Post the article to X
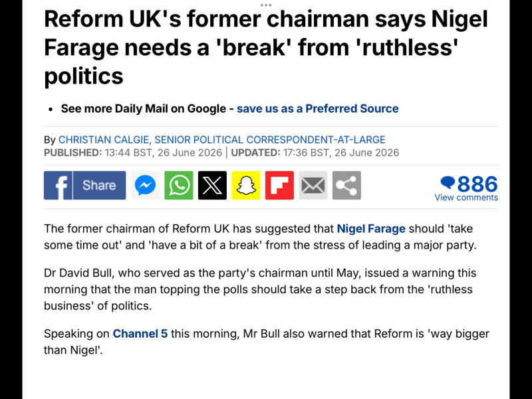Viewport: 532px width, 399px height. pos(212,186)
